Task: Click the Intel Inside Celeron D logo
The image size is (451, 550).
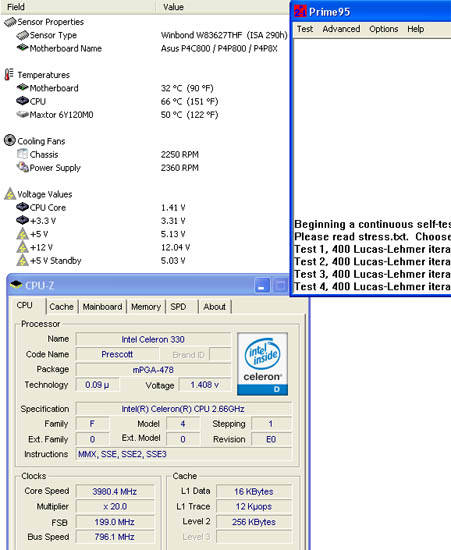Action: (263, 364)
